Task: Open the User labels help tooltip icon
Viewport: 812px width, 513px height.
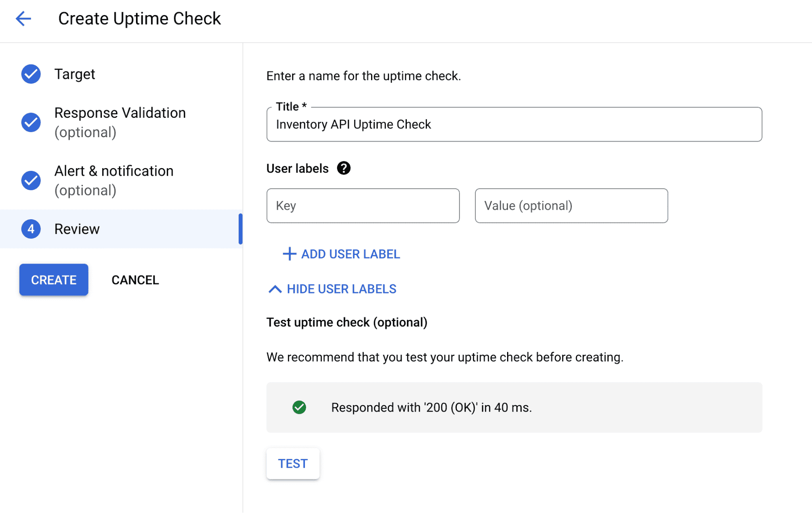Action: (344, 168)
